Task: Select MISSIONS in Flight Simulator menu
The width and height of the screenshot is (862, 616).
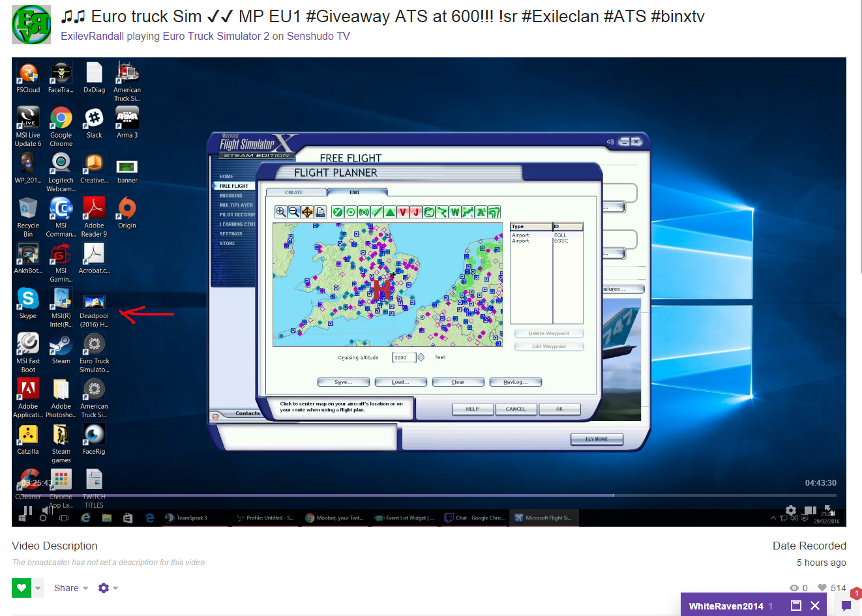Action: pyautogui.click(x=231, y=196)
